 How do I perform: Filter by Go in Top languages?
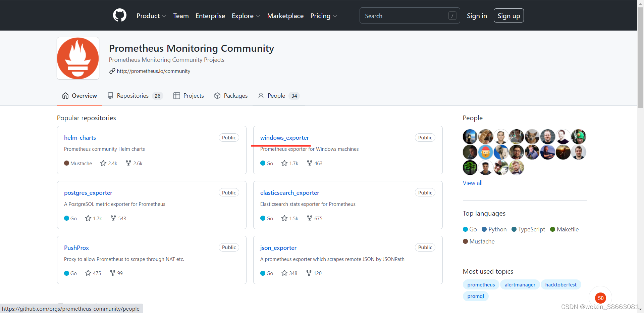[470, 229]
